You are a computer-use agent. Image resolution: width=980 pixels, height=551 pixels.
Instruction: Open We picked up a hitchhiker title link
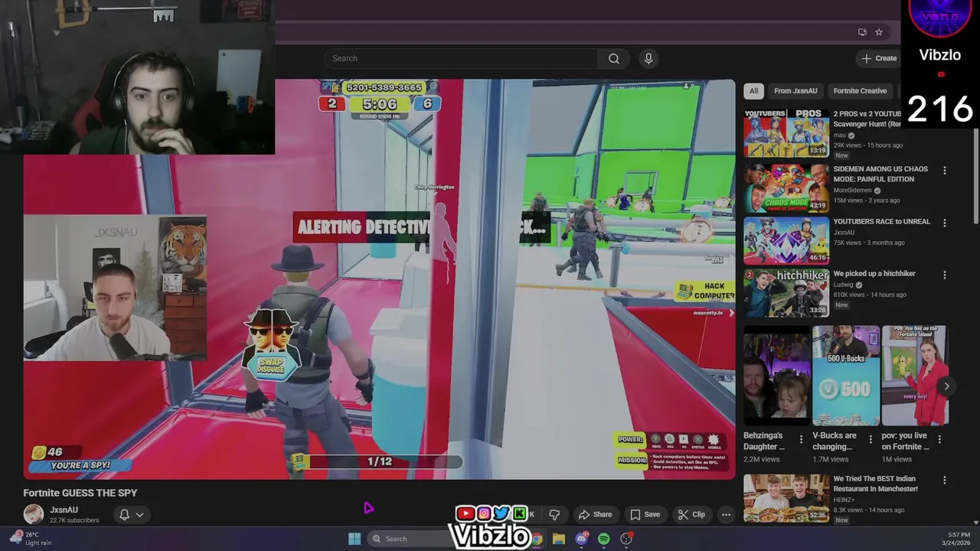point(874,274)
